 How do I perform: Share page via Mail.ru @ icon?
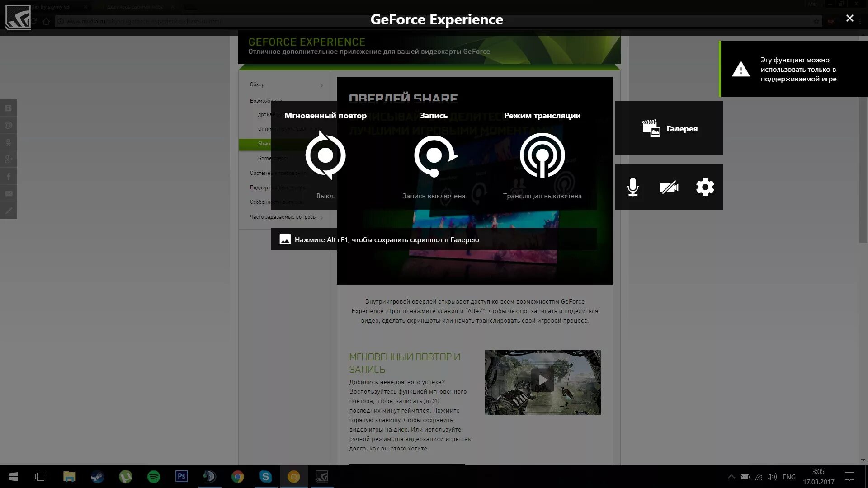coord(8,125)
